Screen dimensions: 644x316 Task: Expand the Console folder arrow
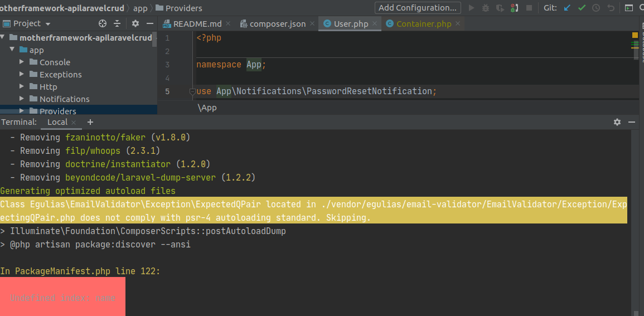click(x=22, y=62)
